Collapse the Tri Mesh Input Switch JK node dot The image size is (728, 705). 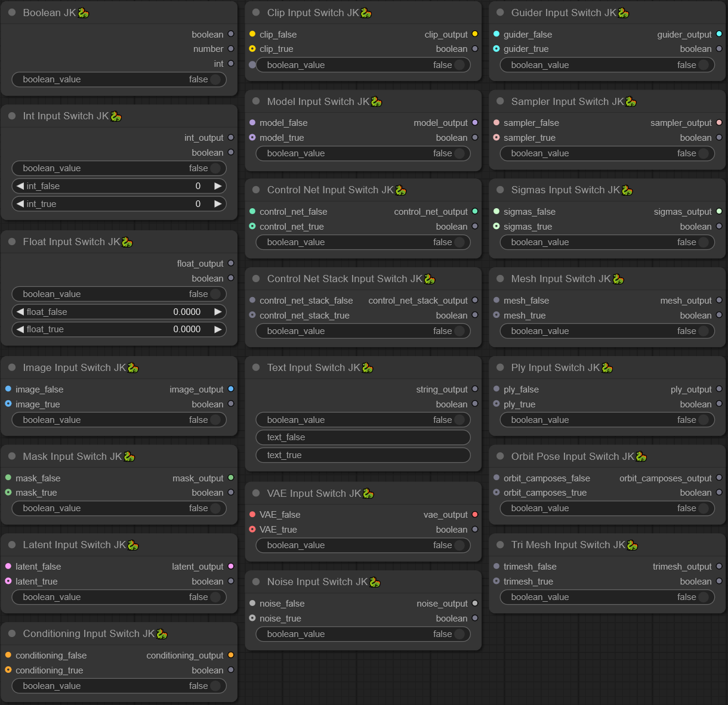(500, 545)
